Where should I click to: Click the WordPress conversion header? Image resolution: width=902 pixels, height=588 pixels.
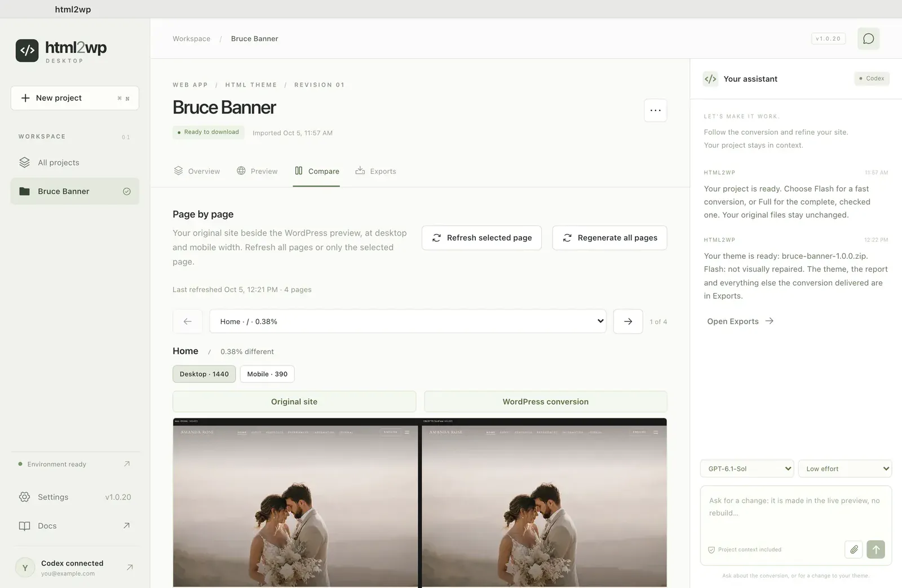(x=546, y=401)
